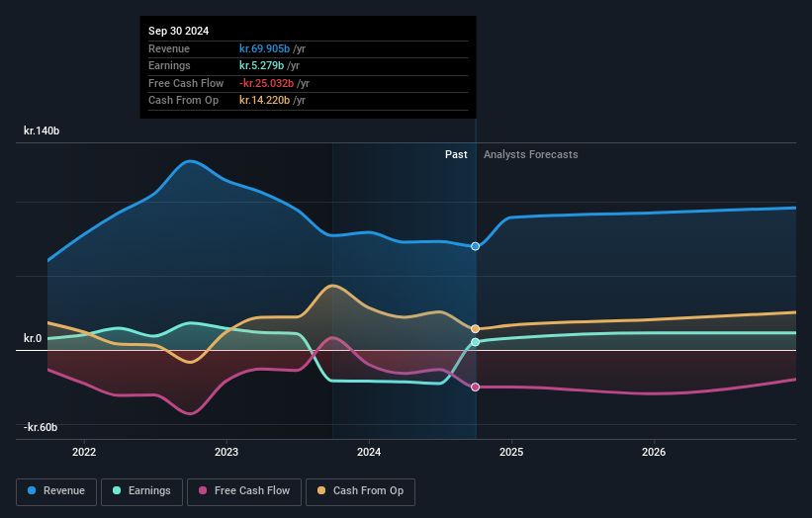Click the kr.14.220b cash from op value
The image size is (812, 518).
pyautogui.click(x=264, y=101)
